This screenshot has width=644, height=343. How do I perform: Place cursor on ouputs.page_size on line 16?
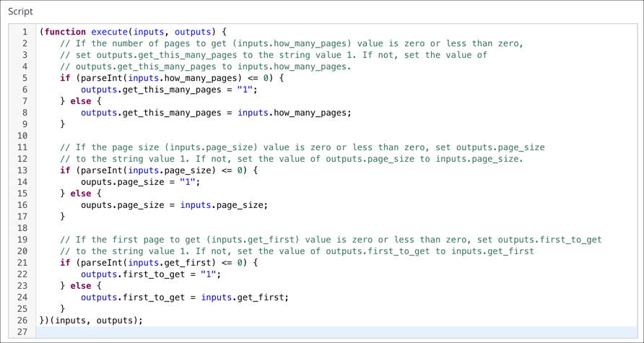tap(119, 205)
